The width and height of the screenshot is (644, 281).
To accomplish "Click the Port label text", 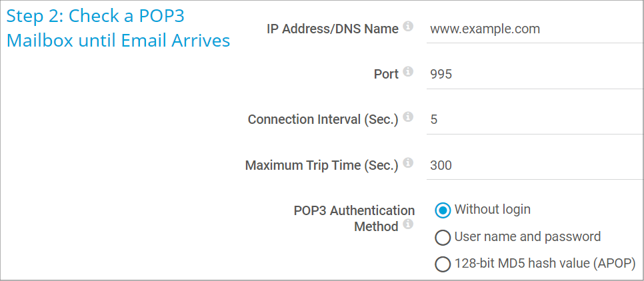I will pos(386,75).
